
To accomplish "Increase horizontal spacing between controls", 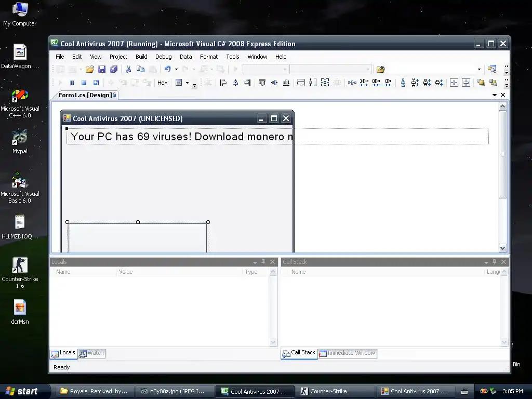I will (x=364, y=83).
